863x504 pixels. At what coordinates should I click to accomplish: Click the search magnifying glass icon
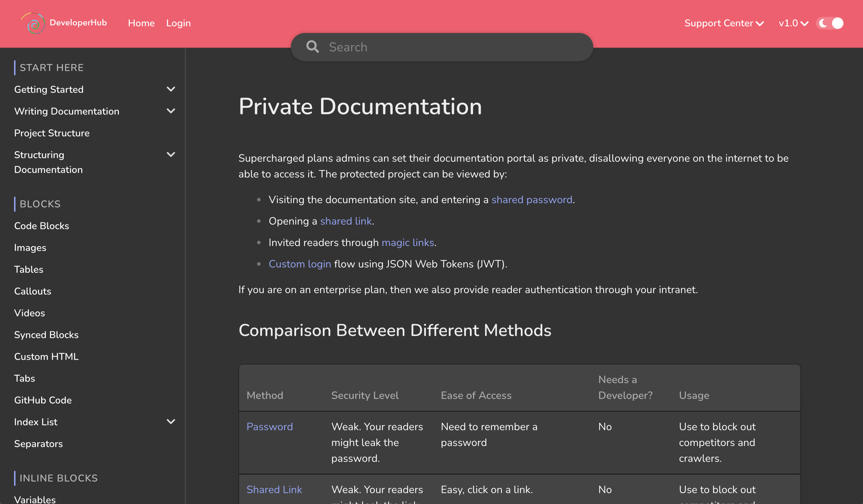point(312,47)
